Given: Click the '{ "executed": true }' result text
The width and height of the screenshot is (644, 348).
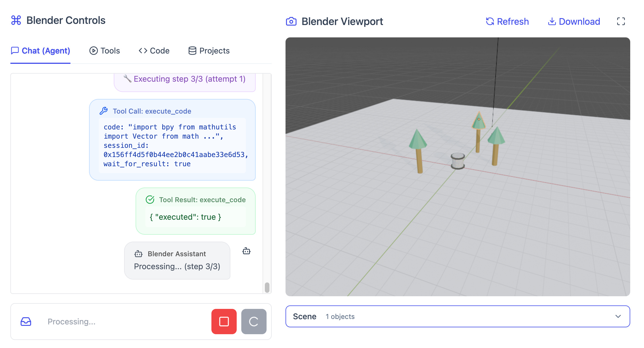Looking at the screenshot, I should pos(185,217).
